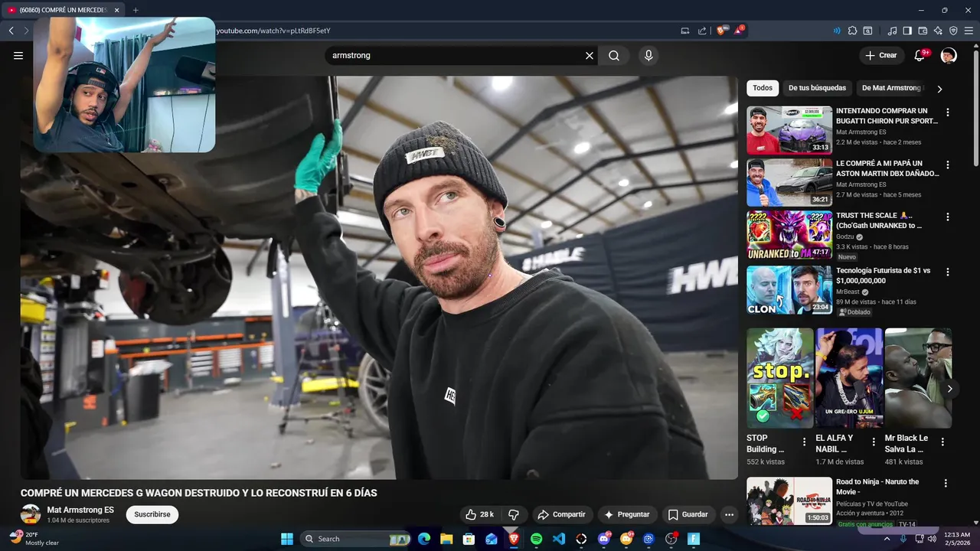Click the YouTube search input field
The height and width of the screenshot is (551, 980).
click(x=457, y=56)
